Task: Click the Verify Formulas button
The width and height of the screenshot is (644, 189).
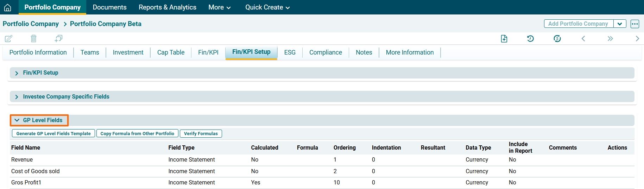Action: click(x=201, y=134)
